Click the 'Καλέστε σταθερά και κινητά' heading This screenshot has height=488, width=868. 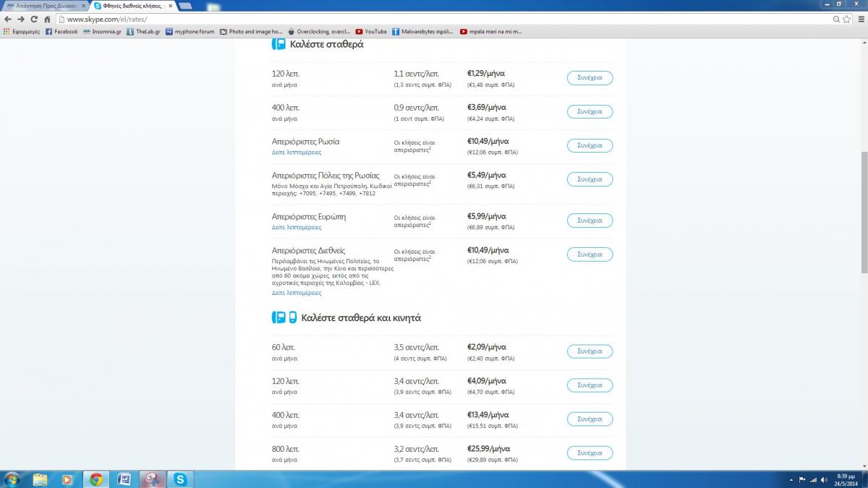tap(361, 317)
